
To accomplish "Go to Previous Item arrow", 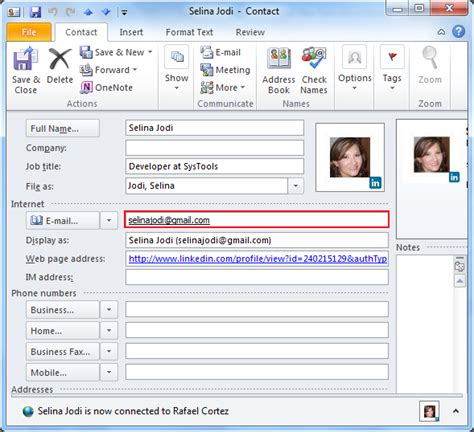I will click(x=88, y=12).
